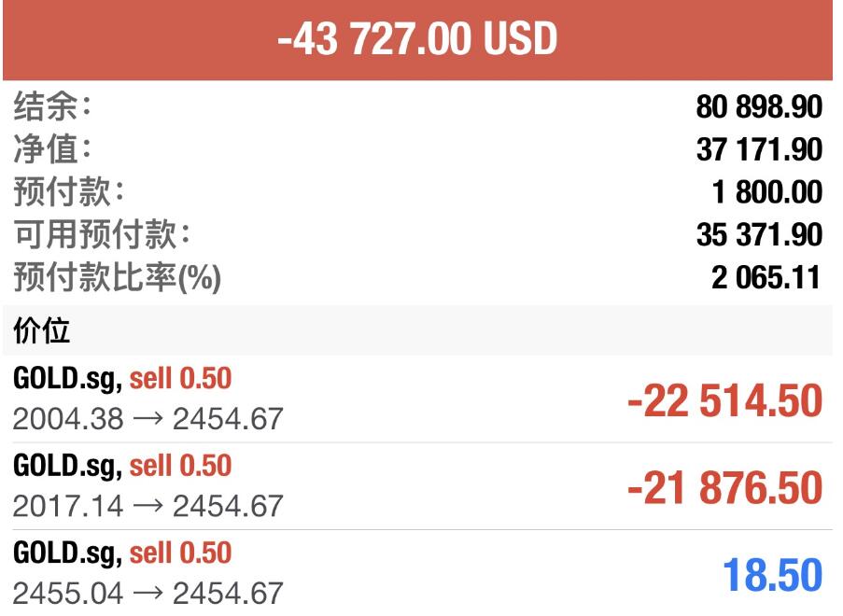Select the 可用预付款 free margin row
The width and height of the screenshot is (843, 616).
[x=417, y=234]
